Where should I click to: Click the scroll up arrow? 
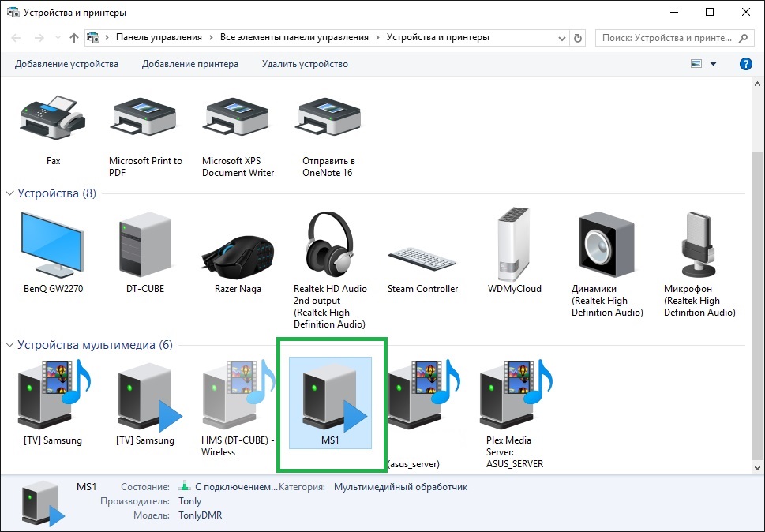point(757,84)
